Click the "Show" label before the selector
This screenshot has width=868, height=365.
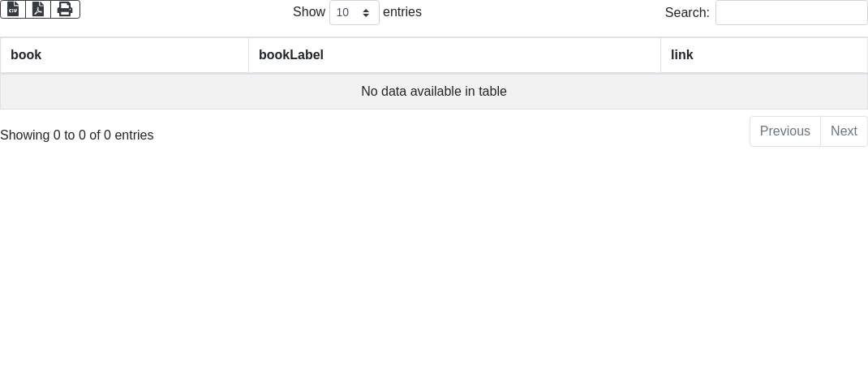[x=308, y=12]
